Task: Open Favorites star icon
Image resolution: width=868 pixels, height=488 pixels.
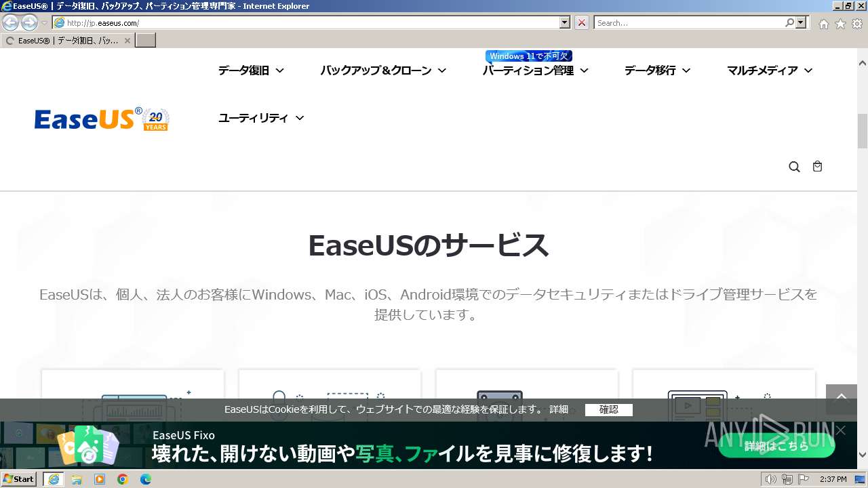Action: click(840, 24)
